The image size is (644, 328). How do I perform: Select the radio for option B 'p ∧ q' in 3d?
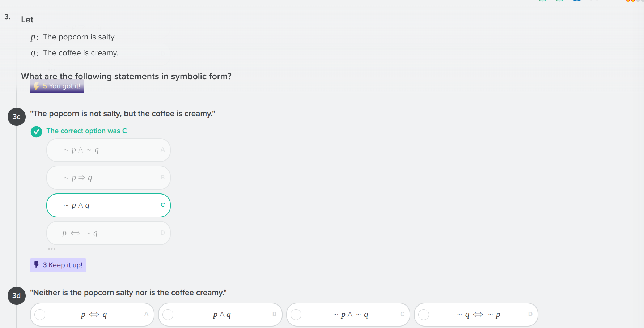pos(168,315)
